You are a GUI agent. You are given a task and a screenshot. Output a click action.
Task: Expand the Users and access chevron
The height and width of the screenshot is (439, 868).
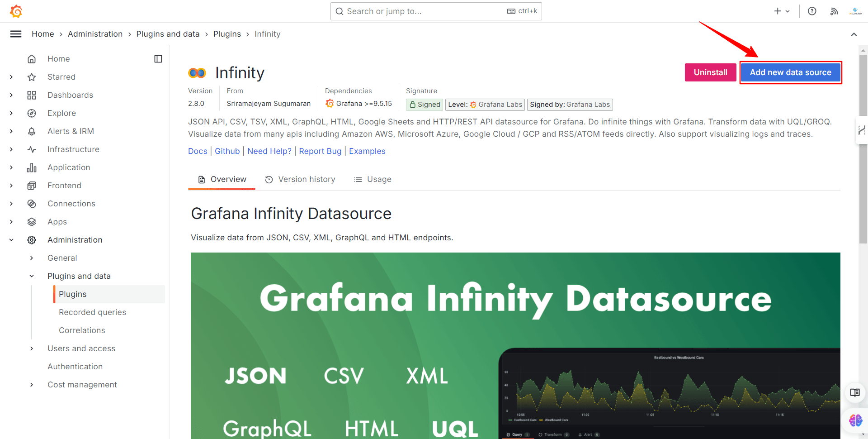click(x=32, y=348)
